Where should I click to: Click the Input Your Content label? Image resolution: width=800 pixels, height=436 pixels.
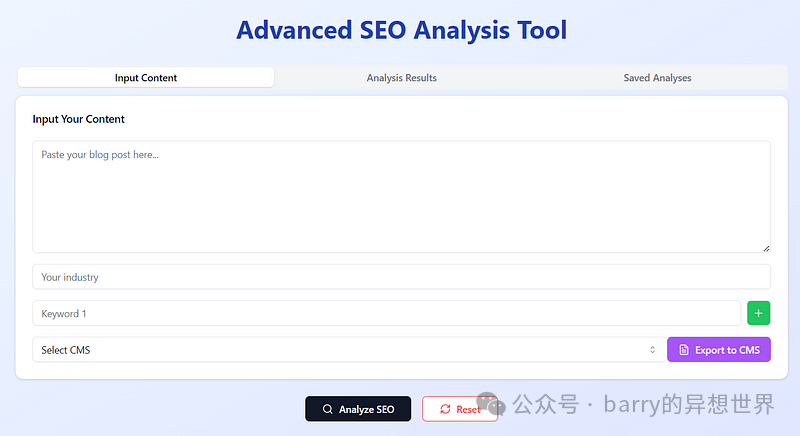coord(79,119)
